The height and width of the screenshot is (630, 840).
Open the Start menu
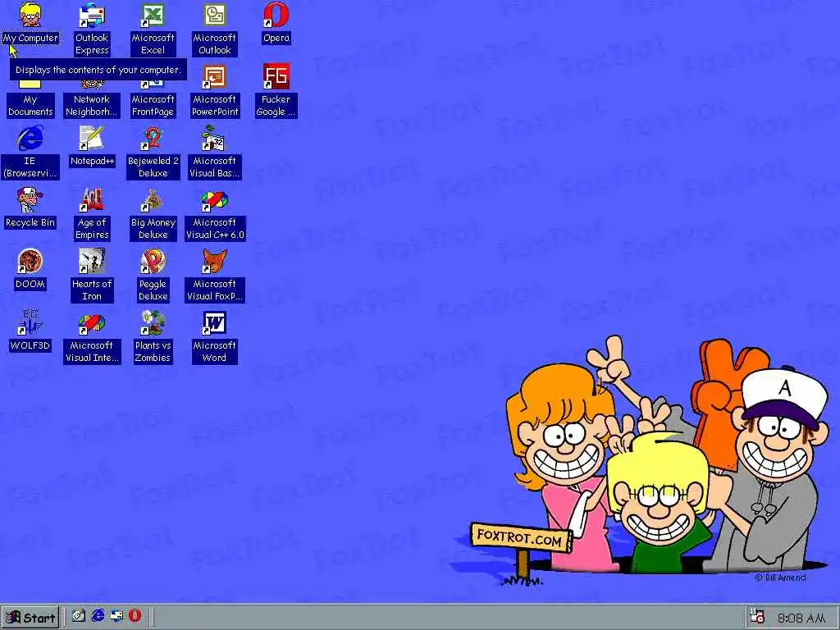pyautogui.click(x=30, y=618)
